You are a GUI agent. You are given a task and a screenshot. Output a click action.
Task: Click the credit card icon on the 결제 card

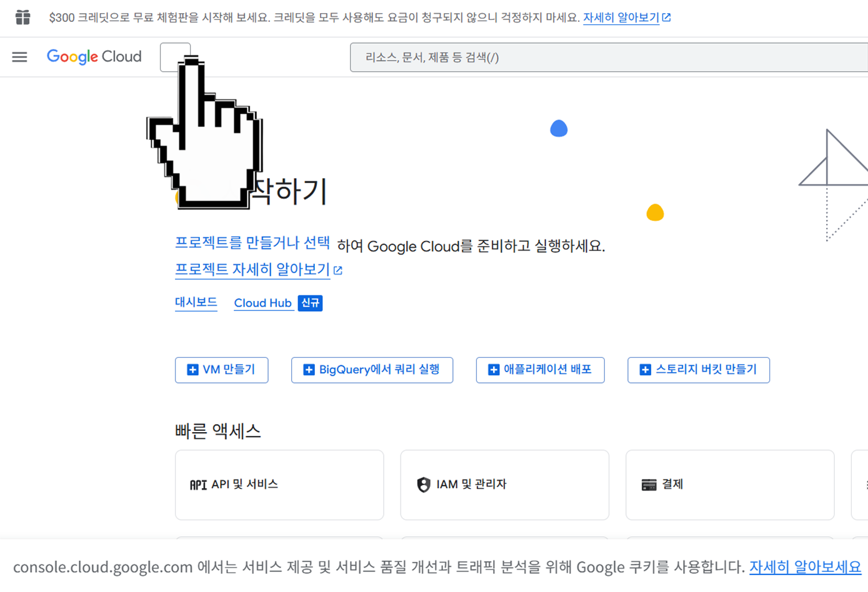click(649, 485)
